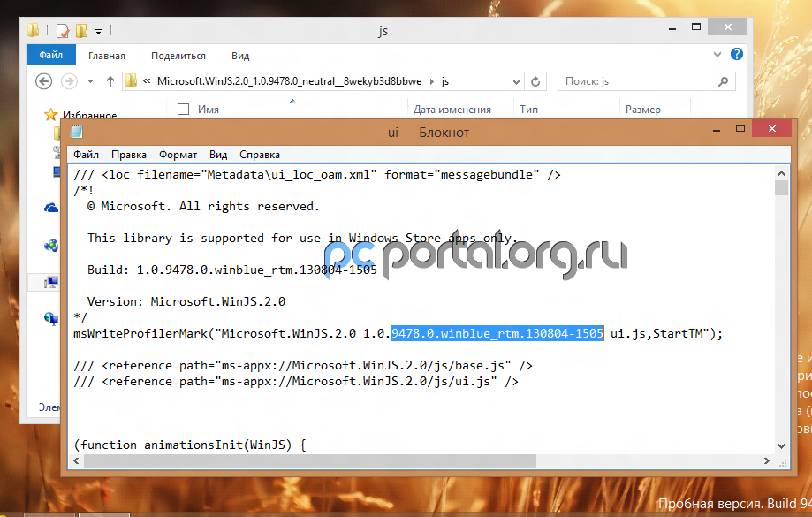The height and width of the screenshot is (517, 812).
Task: Refresh the js folder view
Action: pos(535,81)
